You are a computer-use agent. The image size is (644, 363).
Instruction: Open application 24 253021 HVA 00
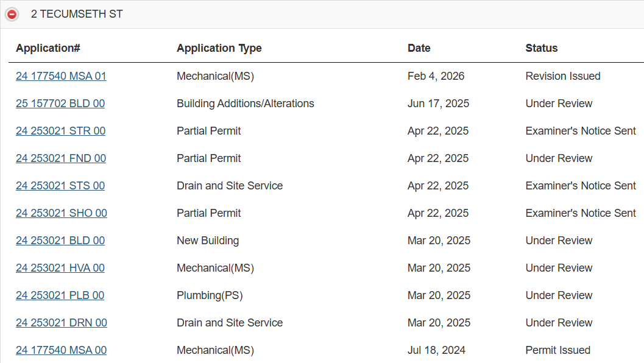(x=60, y=268)
